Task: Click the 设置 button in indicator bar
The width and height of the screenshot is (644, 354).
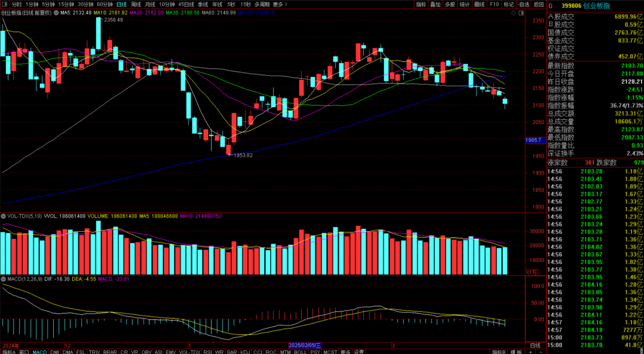Action: [x=359, y=352]
